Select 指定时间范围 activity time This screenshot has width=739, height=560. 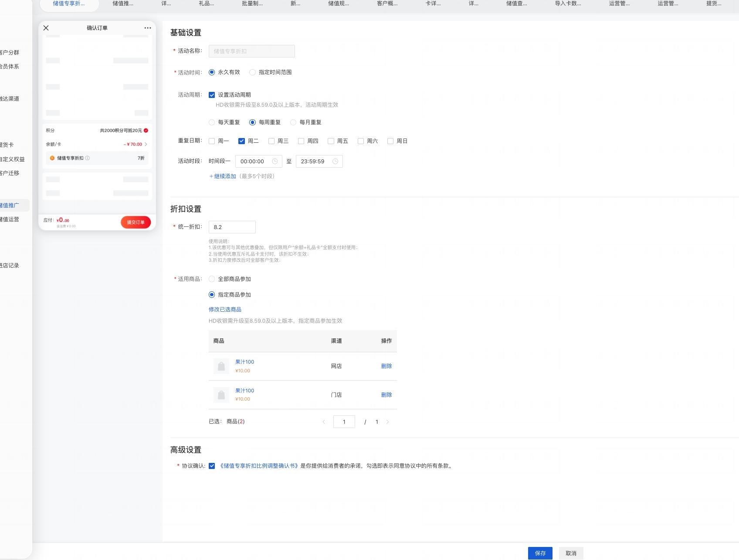pyautogui.click(x=252, y=72)
